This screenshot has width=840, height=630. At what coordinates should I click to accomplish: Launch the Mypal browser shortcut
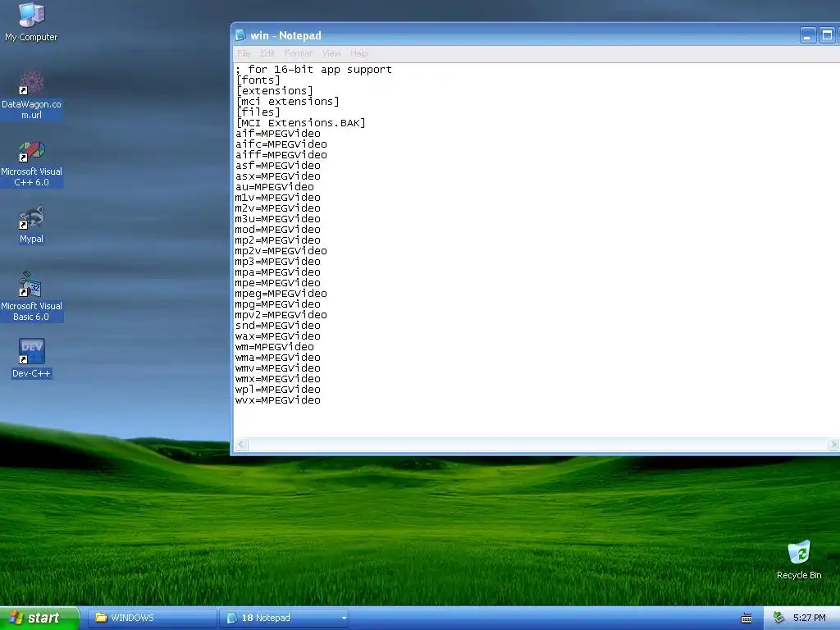31,225
